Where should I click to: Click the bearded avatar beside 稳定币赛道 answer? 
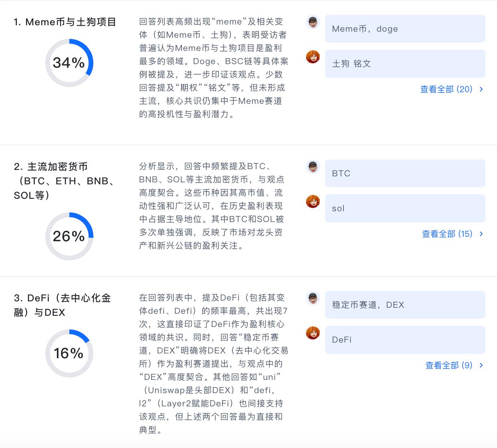tap(312, 299)
